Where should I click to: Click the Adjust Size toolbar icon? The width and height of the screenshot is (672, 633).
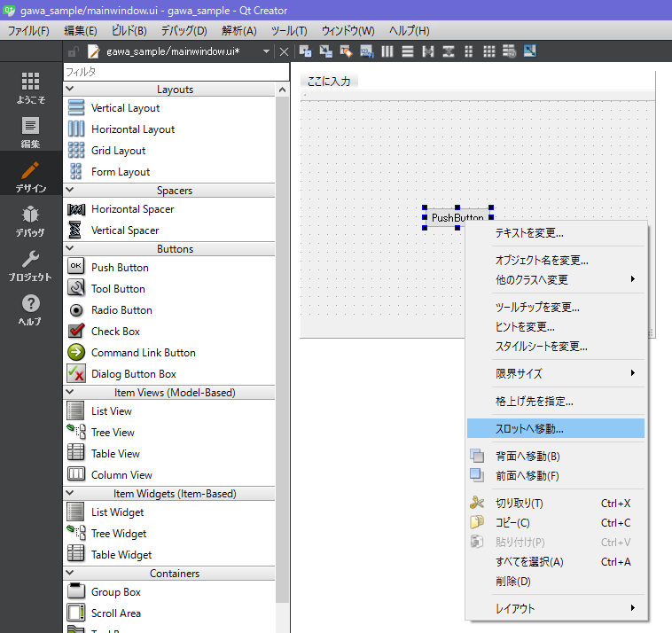(x=530, y=51)
